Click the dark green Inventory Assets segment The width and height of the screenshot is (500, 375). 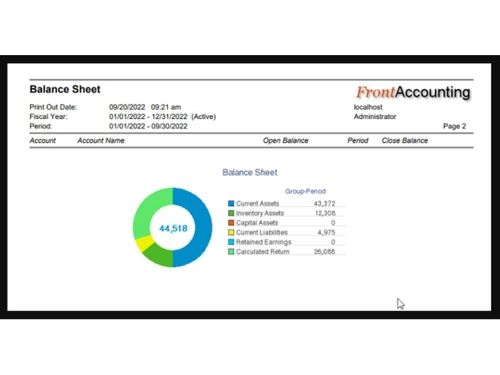(160, 256)
